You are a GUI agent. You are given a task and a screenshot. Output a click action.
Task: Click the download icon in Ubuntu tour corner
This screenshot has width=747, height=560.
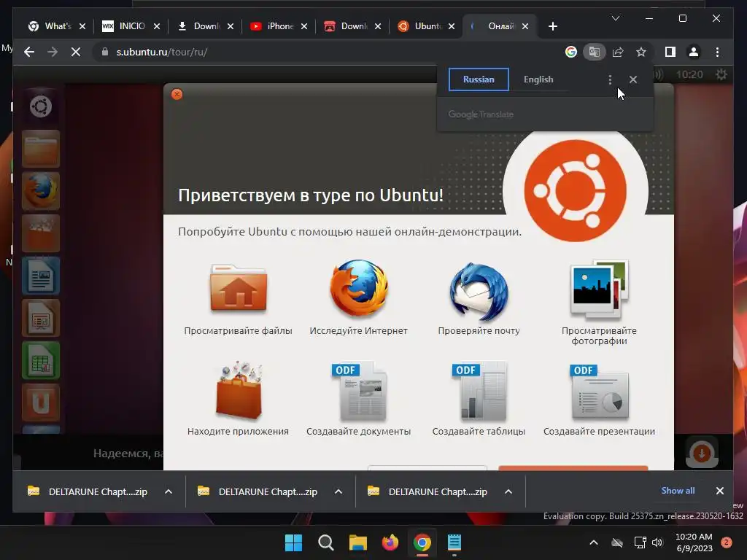702,454
